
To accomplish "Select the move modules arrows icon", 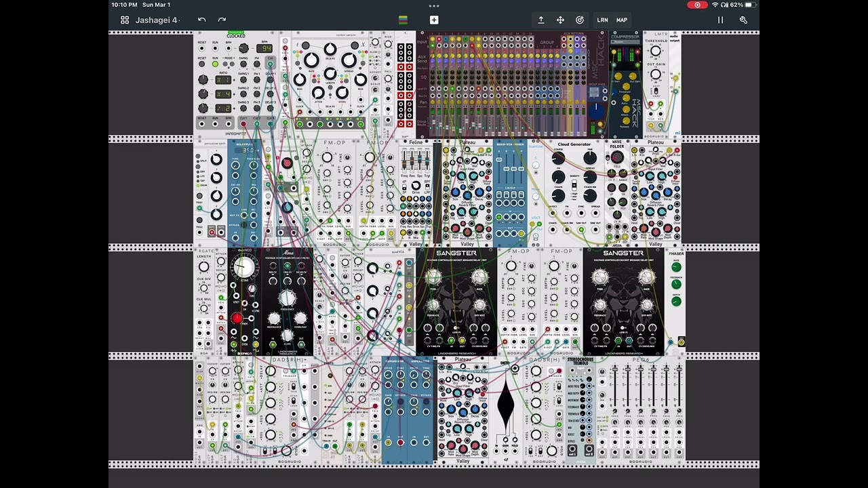I will coord(560,20).
